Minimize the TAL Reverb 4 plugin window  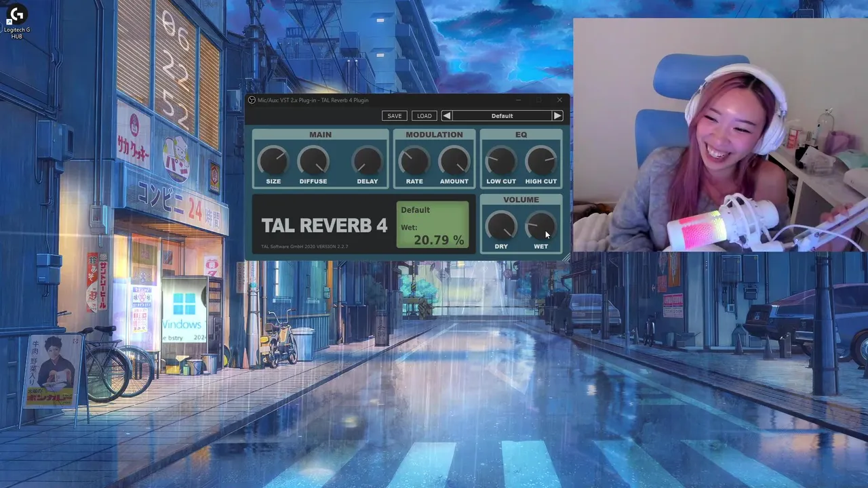[x=518, y=100]
